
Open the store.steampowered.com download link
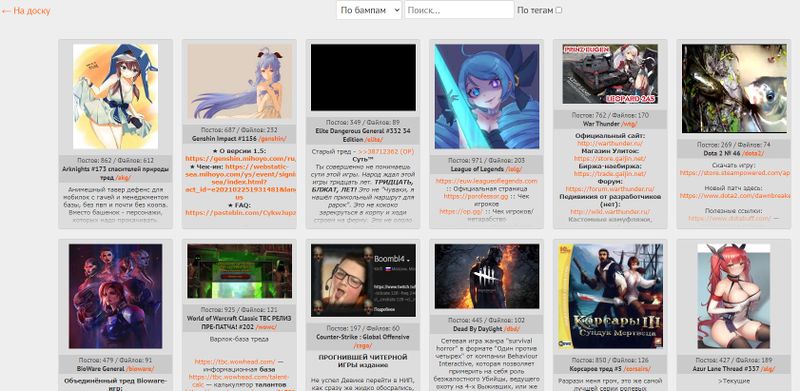coord(735,173)
